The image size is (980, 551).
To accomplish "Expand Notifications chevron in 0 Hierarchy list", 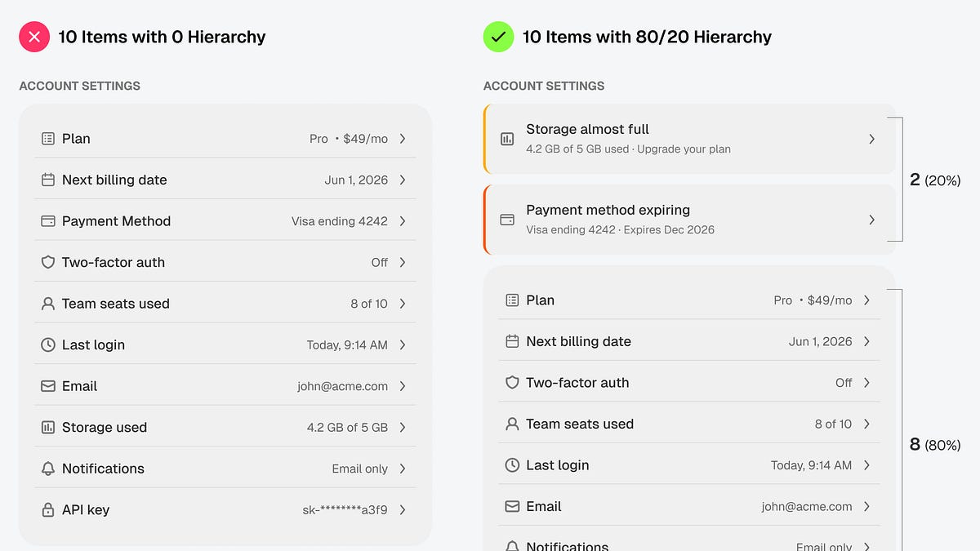I will pyautogui.click(x=403, y=469).
